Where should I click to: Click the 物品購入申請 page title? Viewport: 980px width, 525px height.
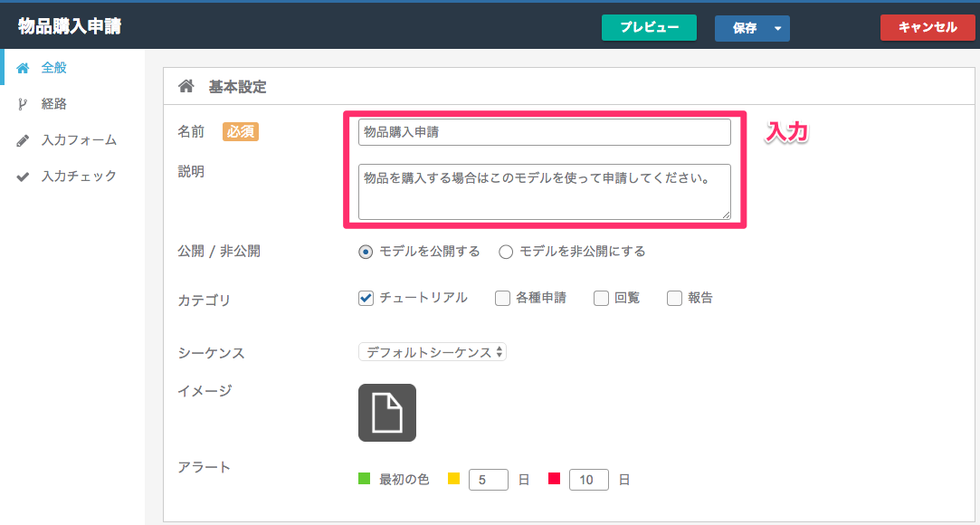70,26
